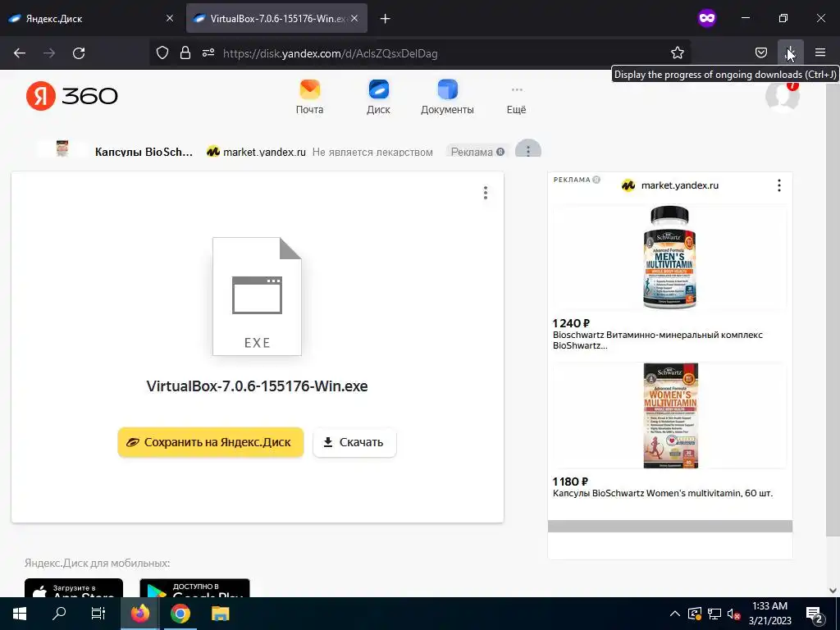
Task: Click the 1 240 ₽ price
Action: (x=571, y=323)
